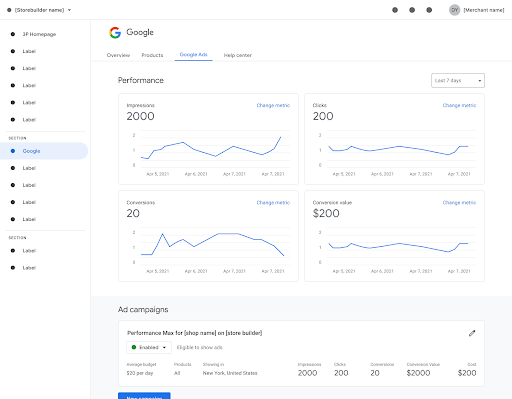This screenshot has height=399, width=512.
Task: Click the DY merchant avatar icon
Action: [454, 10]
